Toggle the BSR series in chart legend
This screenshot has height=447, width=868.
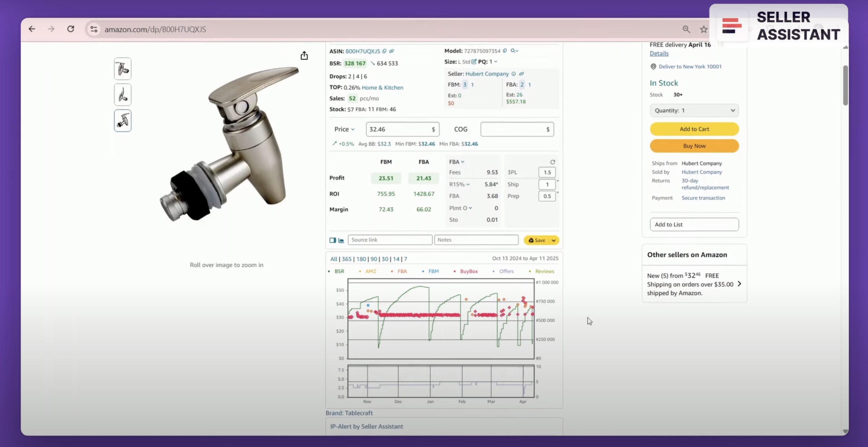[339, 271]
